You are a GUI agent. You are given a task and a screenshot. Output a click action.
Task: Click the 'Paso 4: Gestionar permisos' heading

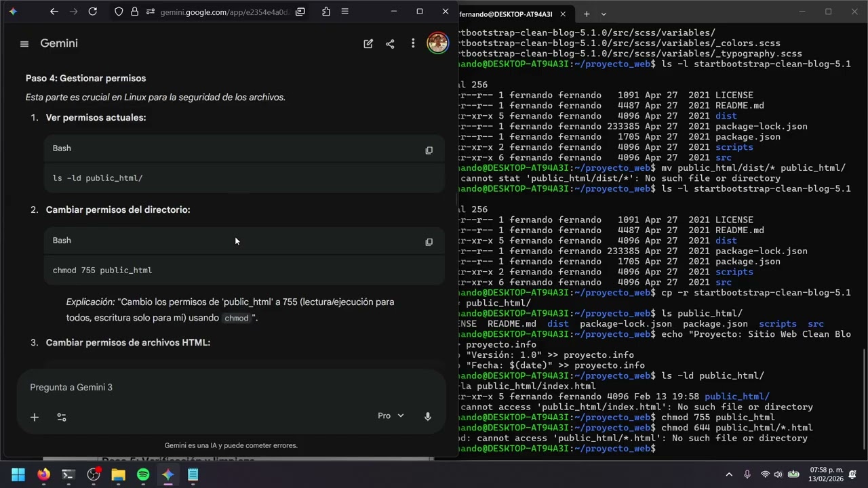[85, 78]
